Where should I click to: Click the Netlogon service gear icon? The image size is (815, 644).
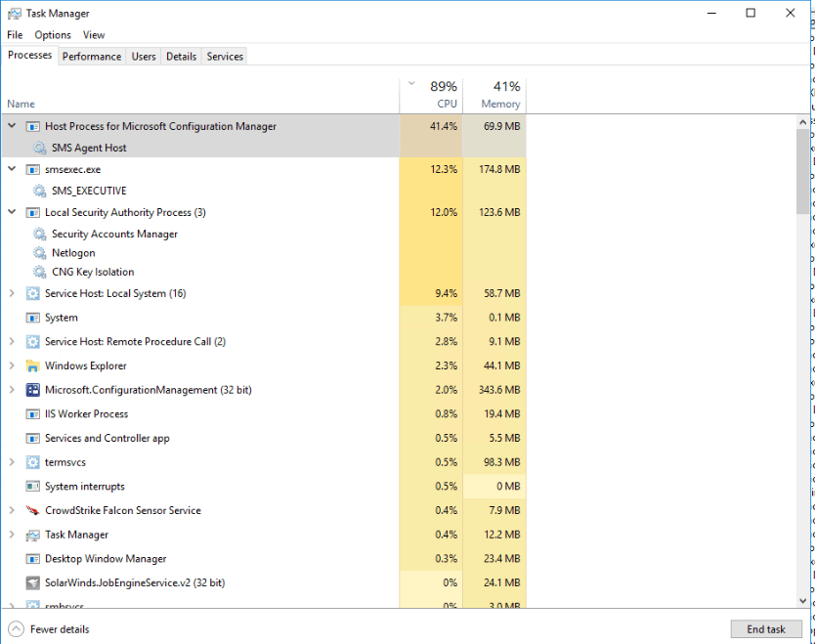pyautogui.click(x=39, y=253)
